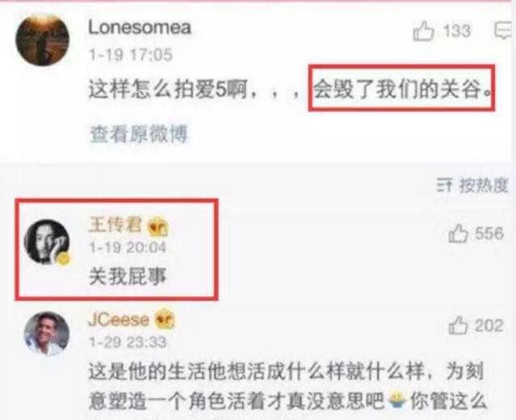Click the sort icon beside 按热度
The image size is (516, 420).
[x=444, y=185]
